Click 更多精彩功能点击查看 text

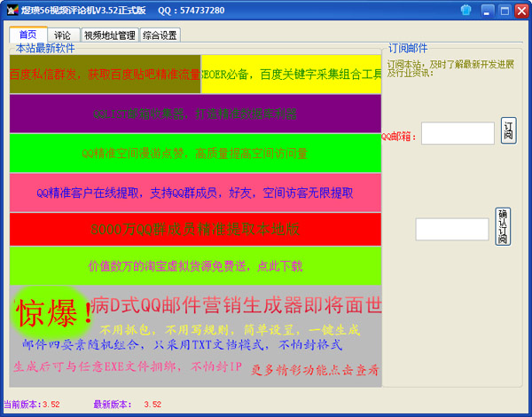[x=315, y=370]
